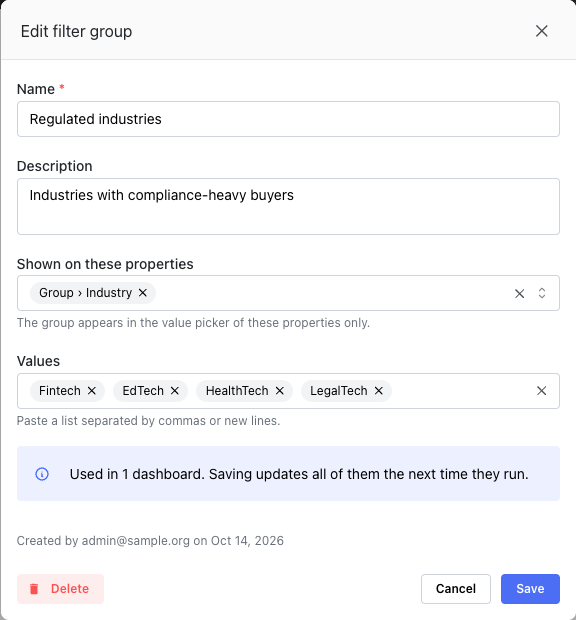Remove the Group › Industry property chip
Screen dimensions: 576x620
[x=143, y=293]
